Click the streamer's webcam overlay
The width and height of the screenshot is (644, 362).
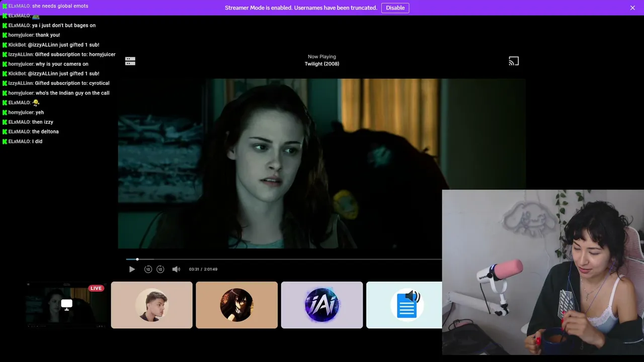[x=543, y=272]
